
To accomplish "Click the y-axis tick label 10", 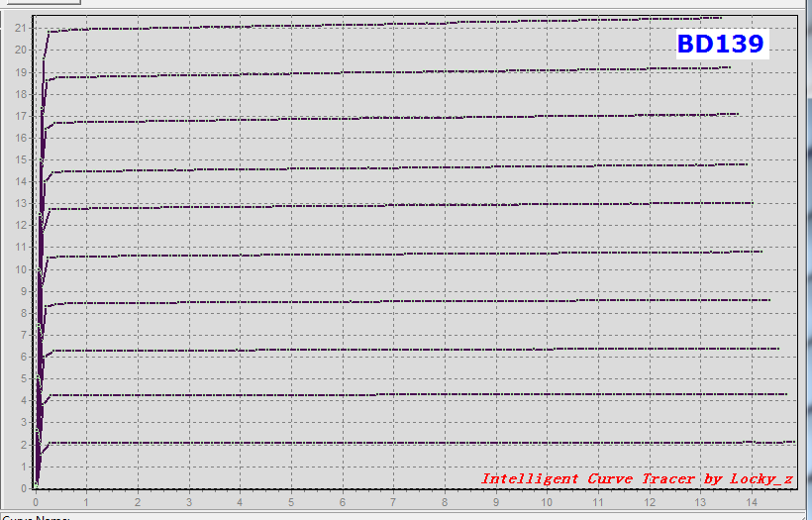I will (20, 269).
